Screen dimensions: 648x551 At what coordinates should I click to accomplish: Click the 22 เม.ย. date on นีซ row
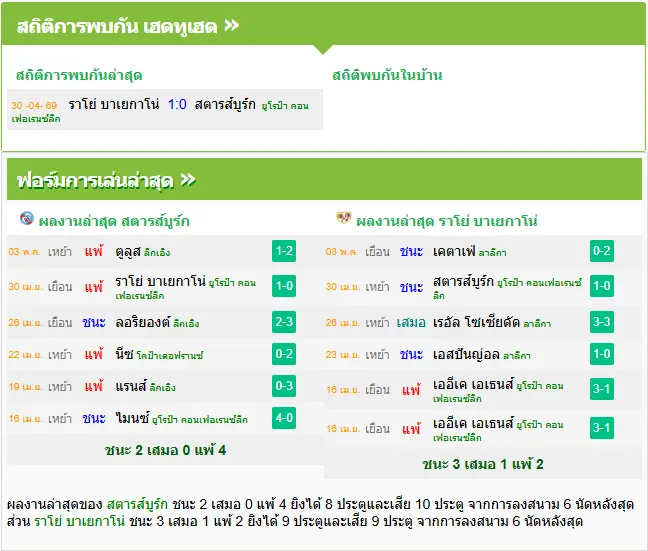point(25,355)
